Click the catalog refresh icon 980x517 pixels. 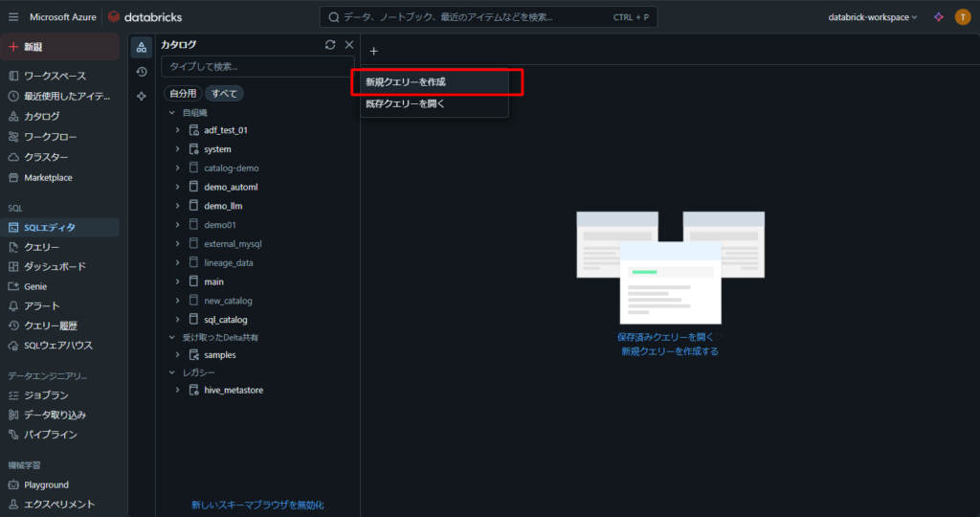(x=330, y=45)
